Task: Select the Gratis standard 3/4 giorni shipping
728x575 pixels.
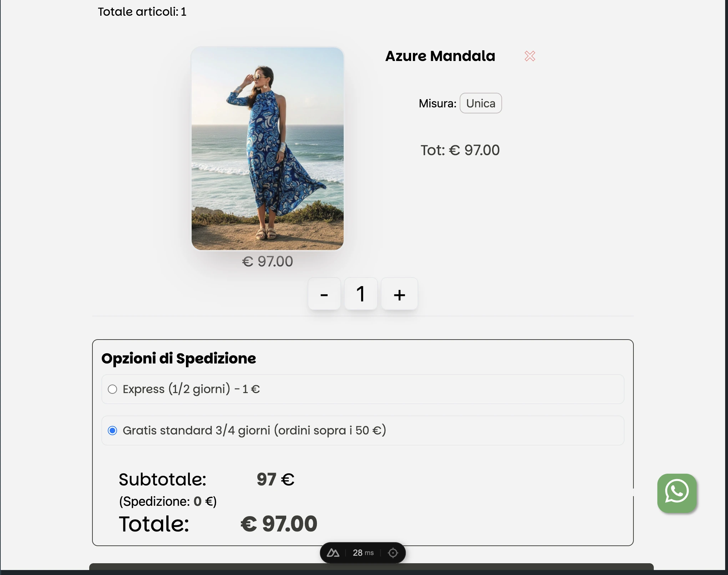Action: click(x=113, y=430)
